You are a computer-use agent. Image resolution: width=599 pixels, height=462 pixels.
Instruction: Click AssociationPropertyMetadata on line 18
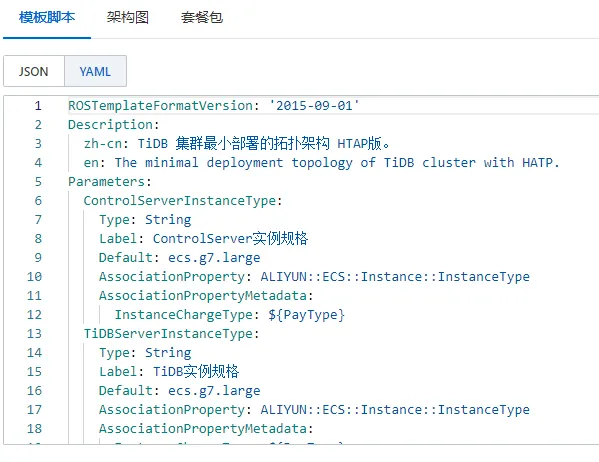pyautogui.click(x=206, y=428)
